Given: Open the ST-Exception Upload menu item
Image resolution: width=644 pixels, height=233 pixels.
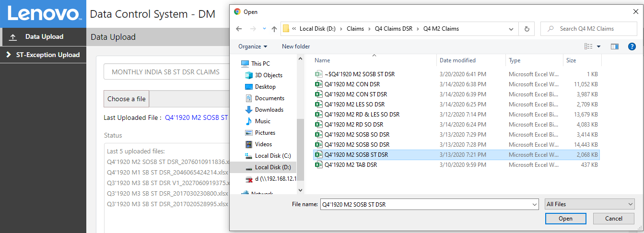Looking at the screenshot, I should 47,55.
